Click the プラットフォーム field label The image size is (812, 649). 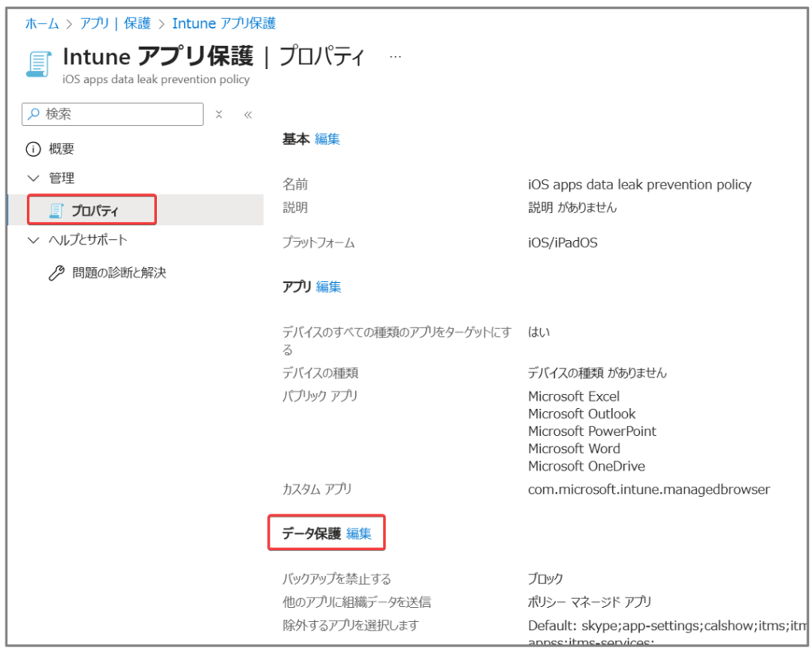(x=319, y=242)
